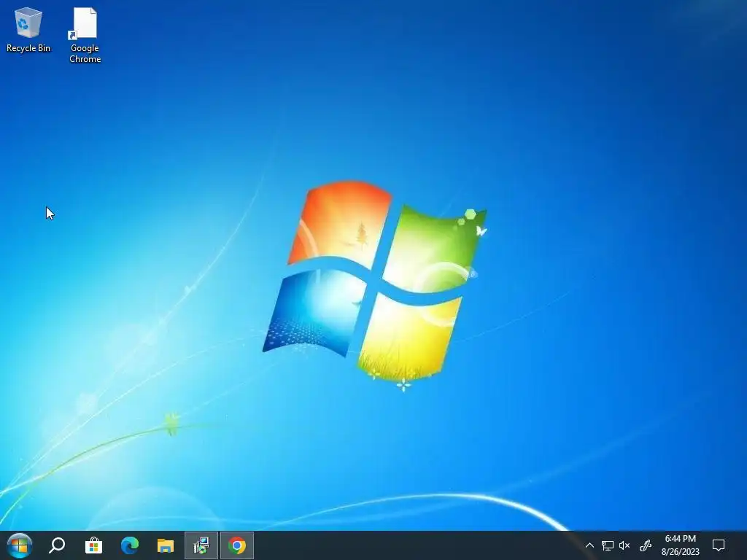Launch Microsoft Store from taskbar
This screenshot has width=747, height=560.
(x=93, y=545)
